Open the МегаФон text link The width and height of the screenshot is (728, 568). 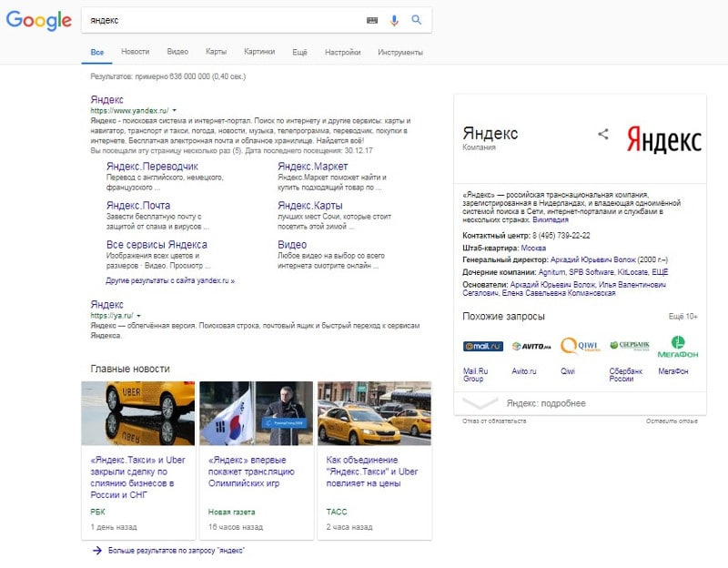point(672,371)
